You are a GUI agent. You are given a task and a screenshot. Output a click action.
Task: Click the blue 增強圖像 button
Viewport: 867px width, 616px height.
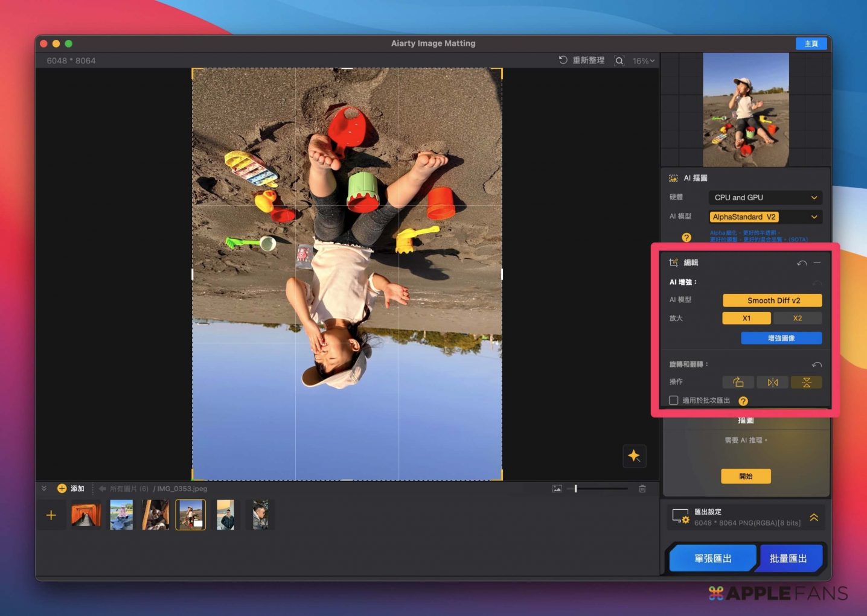(x=781, y=338)
